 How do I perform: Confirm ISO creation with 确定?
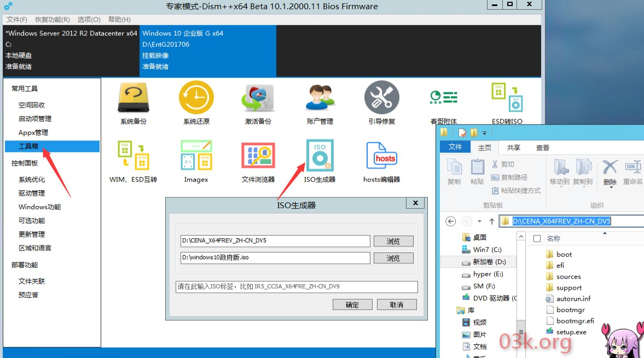[x=352, y=304]
